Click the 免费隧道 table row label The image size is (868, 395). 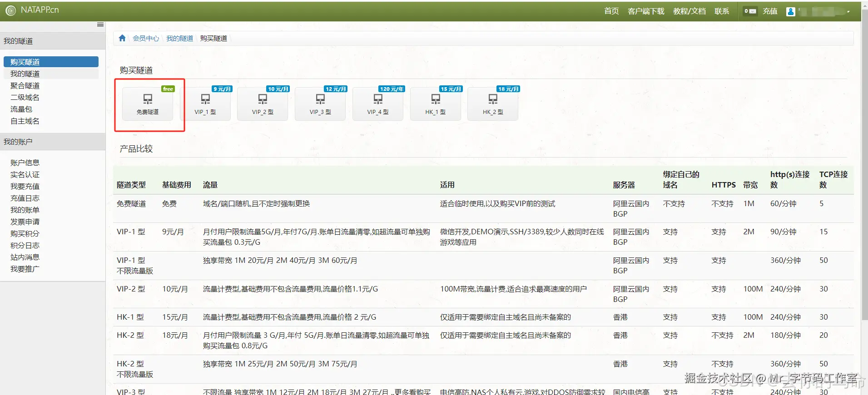pos(131,203)
